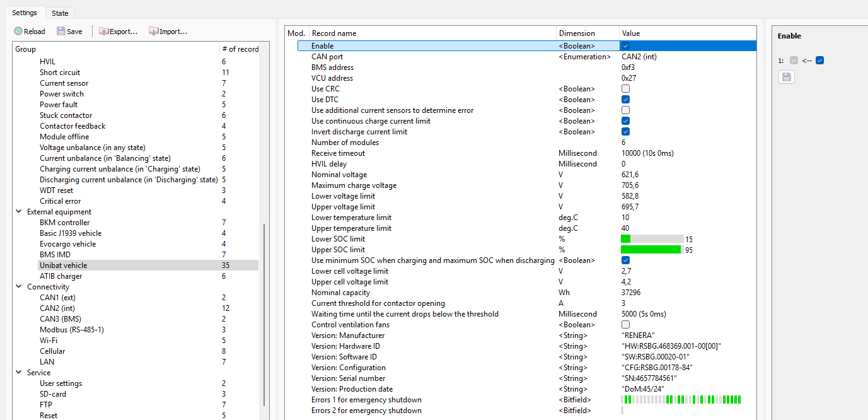Collapse the Connectivity group

tap(19, 287)
